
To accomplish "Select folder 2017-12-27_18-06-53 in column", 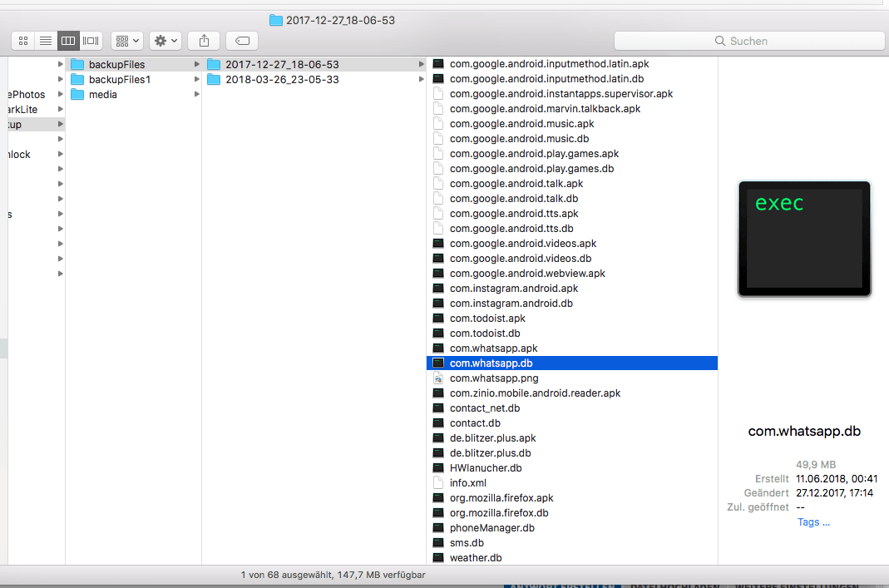I will pos(314,65).
